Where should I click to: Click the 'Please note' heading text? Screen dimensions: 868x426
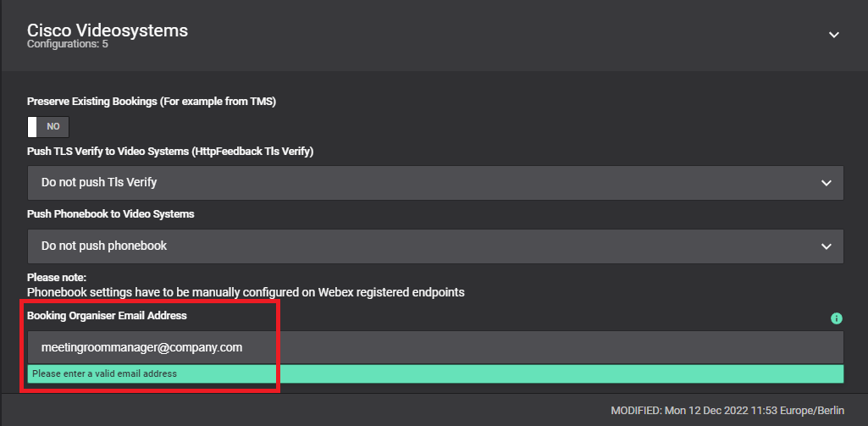click(57, 277)
